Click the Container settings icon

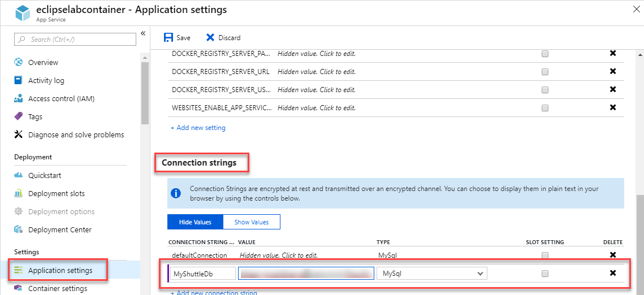19,288
